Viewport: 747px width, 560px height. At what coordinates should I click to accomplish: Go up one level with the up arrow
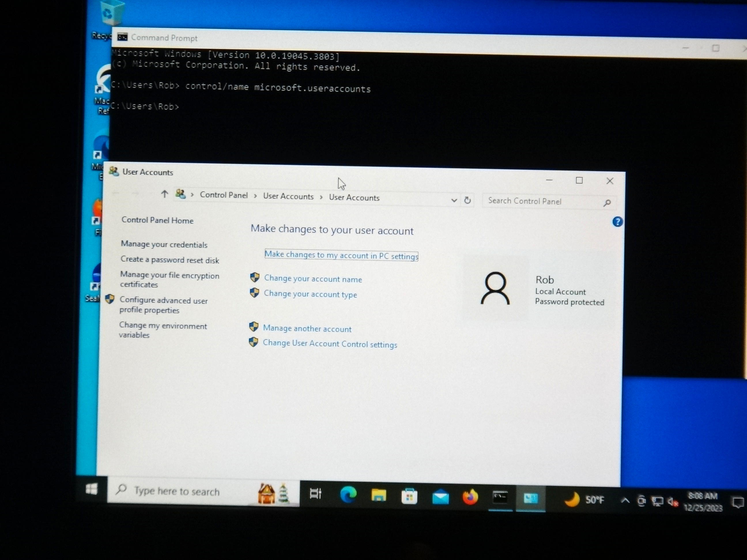[x=165, y=194]
